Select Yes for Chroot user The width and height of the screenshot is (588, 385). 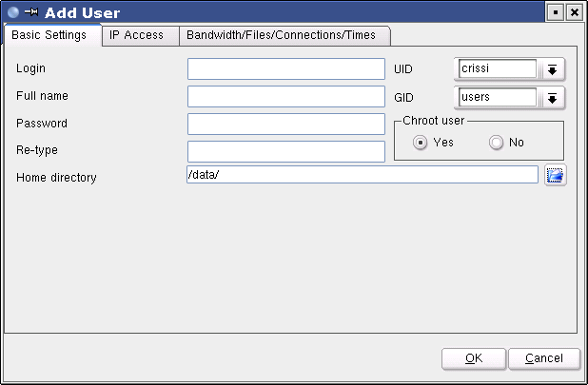420,143
